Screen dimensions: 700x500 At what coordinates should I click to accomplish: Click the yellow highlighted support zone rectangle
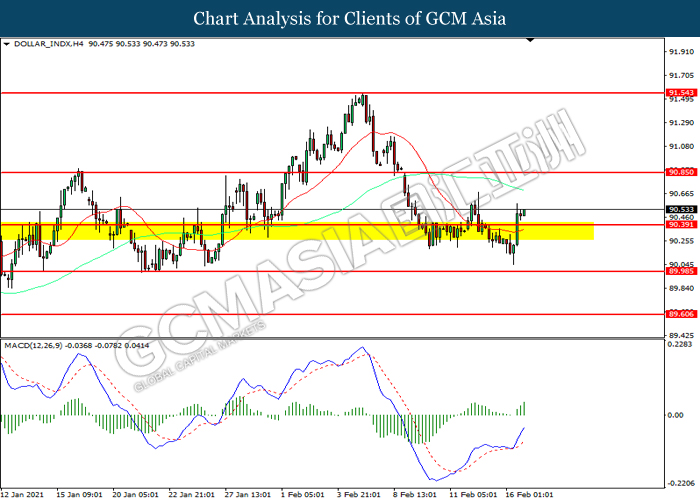pyautogui.click(x=297, y=231)
